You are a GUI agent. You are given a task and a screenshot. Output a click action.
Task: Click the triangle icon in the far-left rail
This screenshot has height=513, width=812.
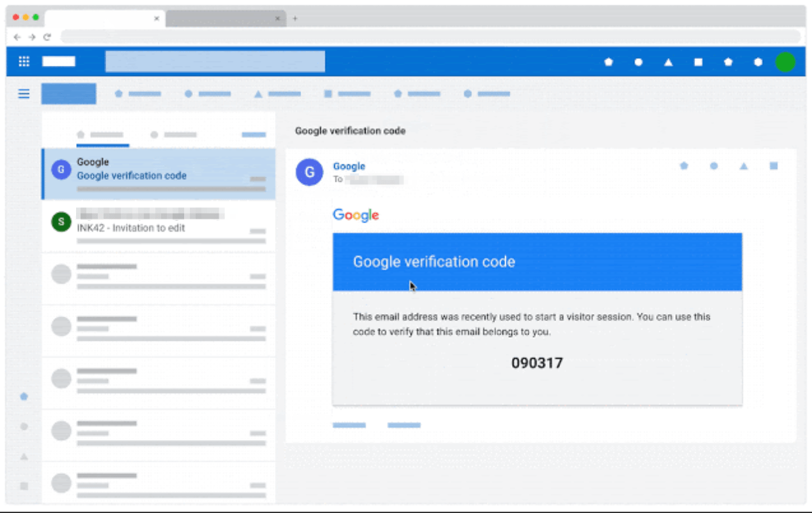point(24,456)
